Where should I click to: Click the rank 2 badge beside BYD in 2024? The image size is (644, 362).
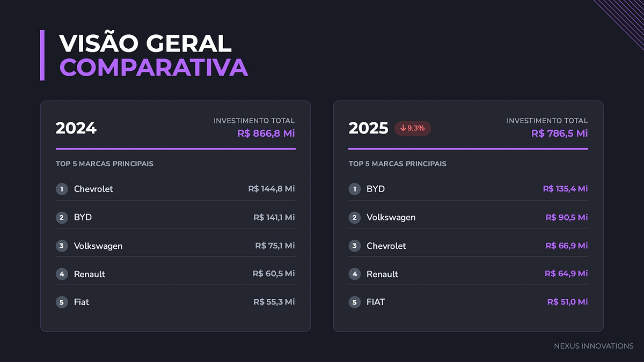click(62, 217)
